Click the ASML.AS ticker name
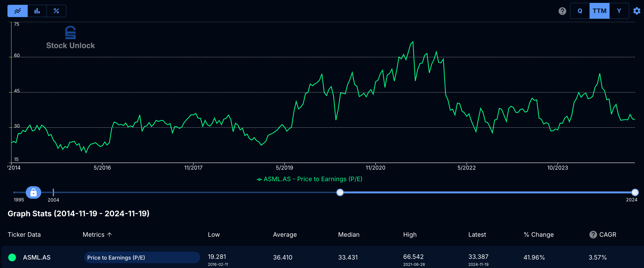644x268 pixels. 37,257
